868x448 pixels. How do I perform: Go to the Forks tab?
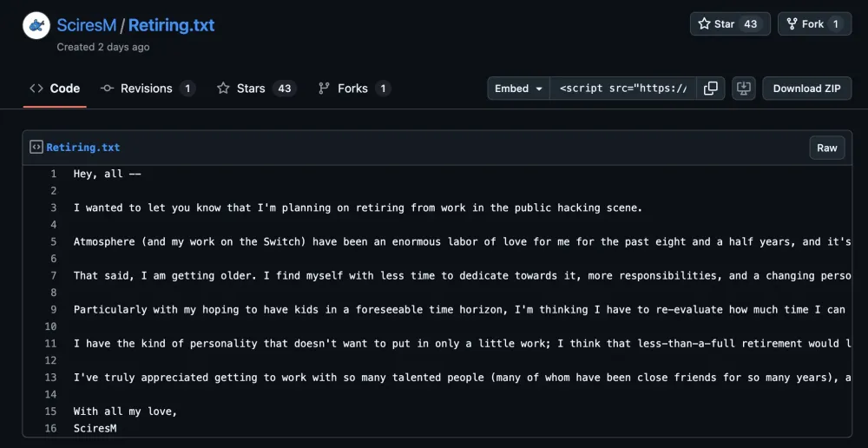[354, 89]
